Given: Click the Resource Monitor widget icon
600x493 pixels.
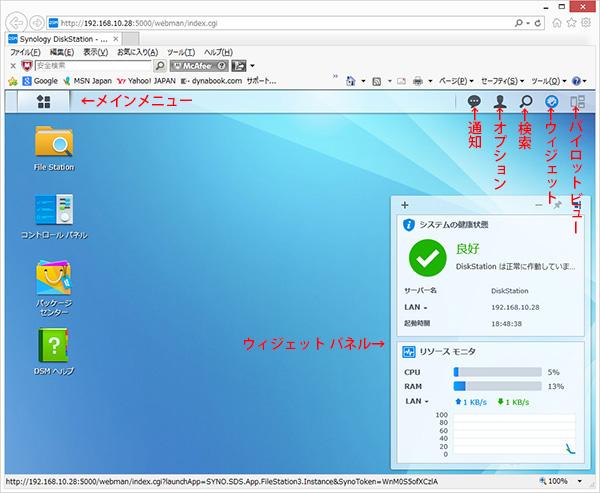Looking at the screenshot, I should [x=409, y=352].
